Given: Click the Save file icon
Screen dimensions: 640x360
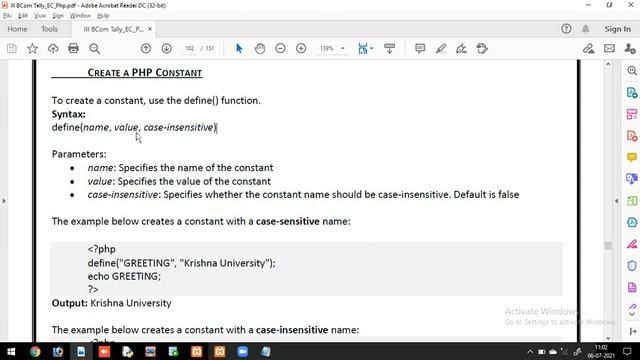Looking at the screenshot, I should pyautogui.click(x=12, y=49).
